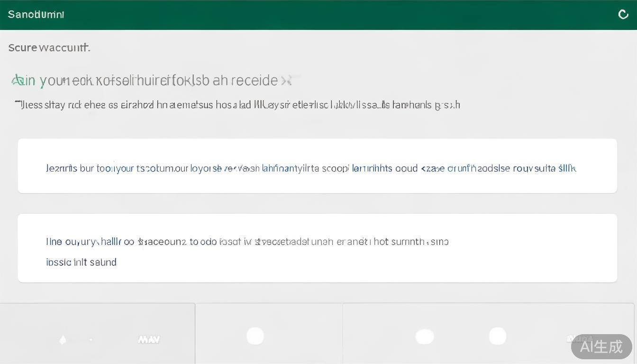
Task: Open the 'Sanodumini' title in header bar
Action: (x=36, y=15)
